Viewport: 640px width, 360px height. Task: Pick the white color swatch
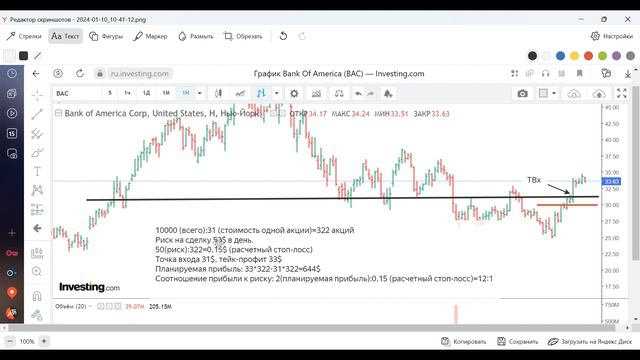click(546, 56)
